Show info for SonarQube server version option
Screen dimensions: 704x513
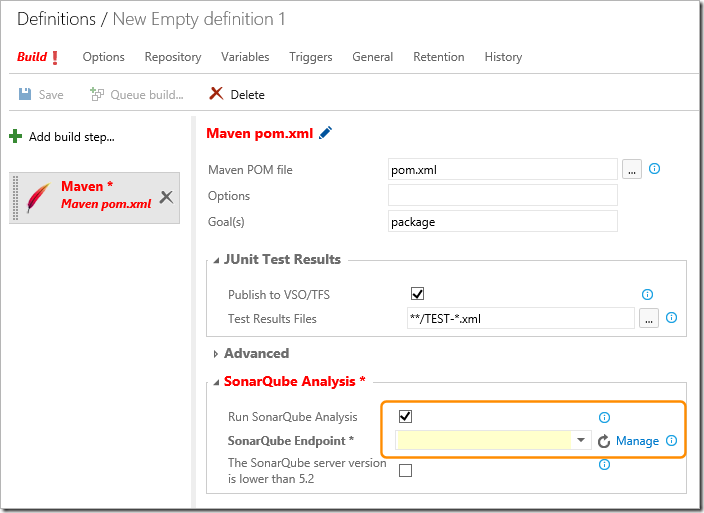click(x=604, y=465)
